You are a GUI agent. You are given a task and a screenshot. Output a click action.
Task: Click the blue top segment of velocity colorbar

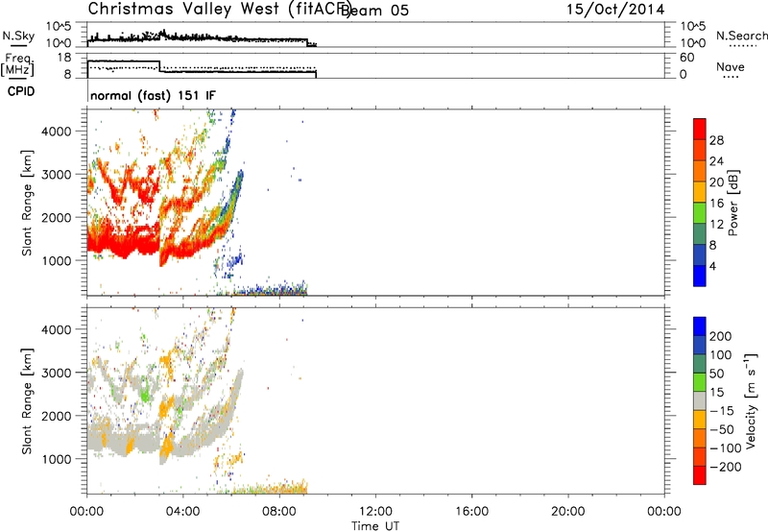pos(700,326)
